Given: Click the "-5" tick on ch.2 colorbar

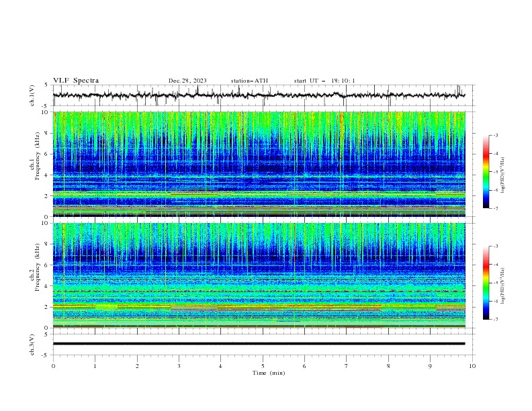Looking at the screenshot, I should [x=496, y=283].
